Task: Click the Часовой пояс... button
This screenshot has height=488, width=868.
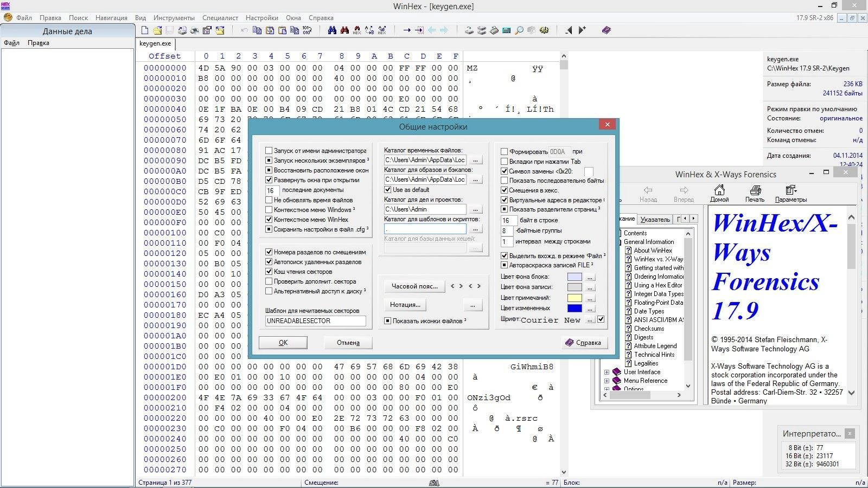Action: click(x=414, y=286)
